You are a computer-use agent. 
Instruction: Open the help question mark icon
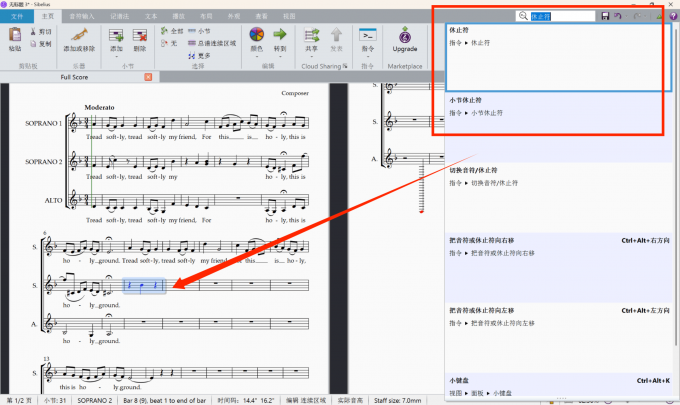673,16
